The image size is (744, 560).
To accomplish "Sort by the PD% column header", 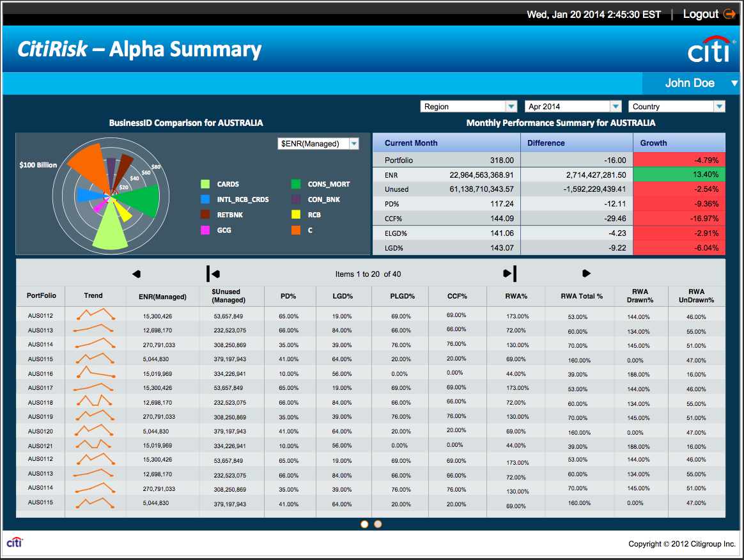I will [288, 296].
